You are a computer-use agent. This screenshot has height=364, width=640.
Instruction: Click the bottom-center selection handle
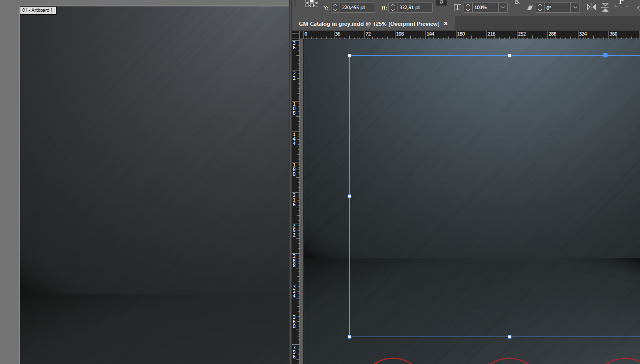pos(509,337)
